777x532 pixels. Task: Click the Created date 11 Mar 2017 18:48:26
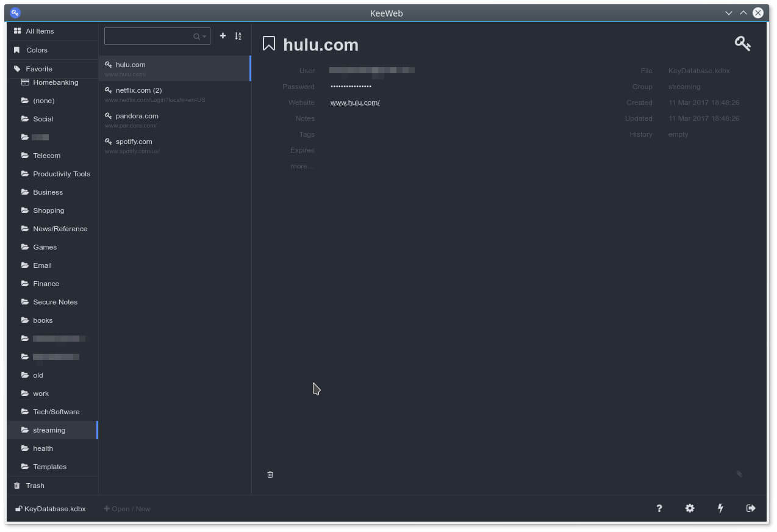[704, 102]
